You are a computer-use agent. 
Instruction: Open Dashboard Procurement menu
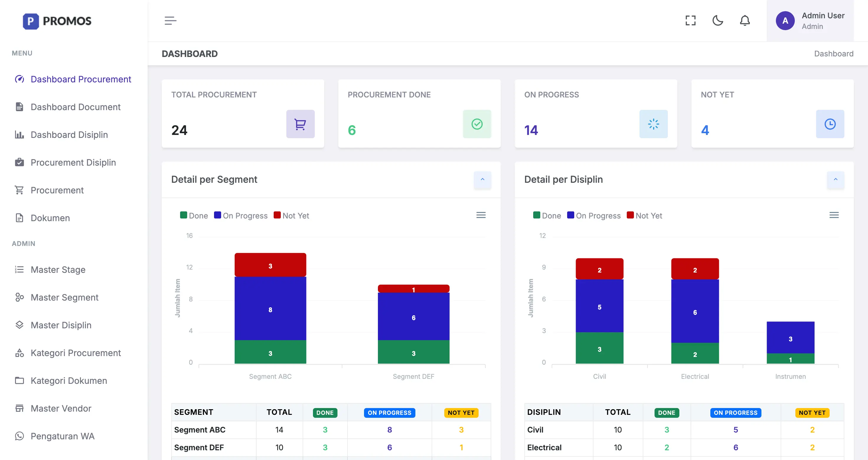74,79
